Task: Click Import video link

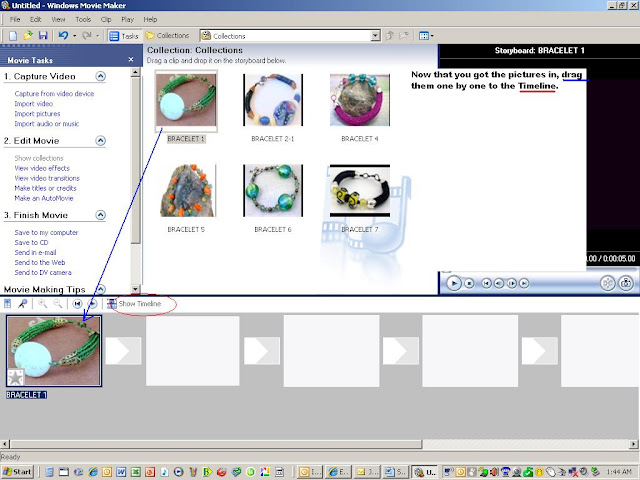Action: 34,104
